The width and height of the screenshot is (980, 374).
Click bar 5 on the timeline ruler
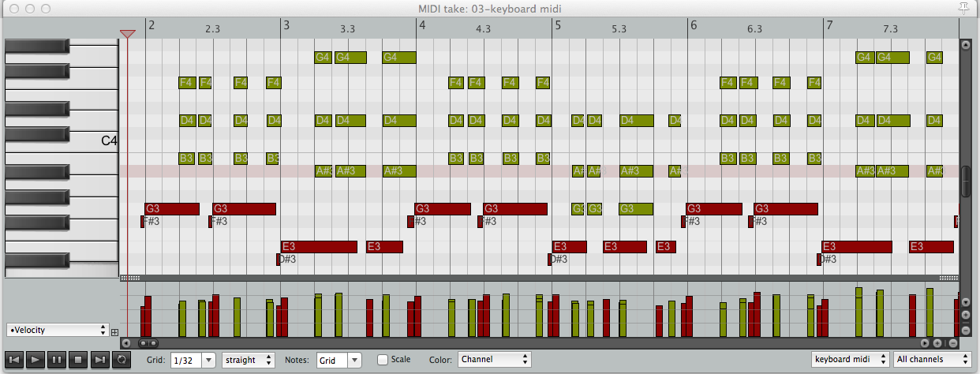(559, 25)
